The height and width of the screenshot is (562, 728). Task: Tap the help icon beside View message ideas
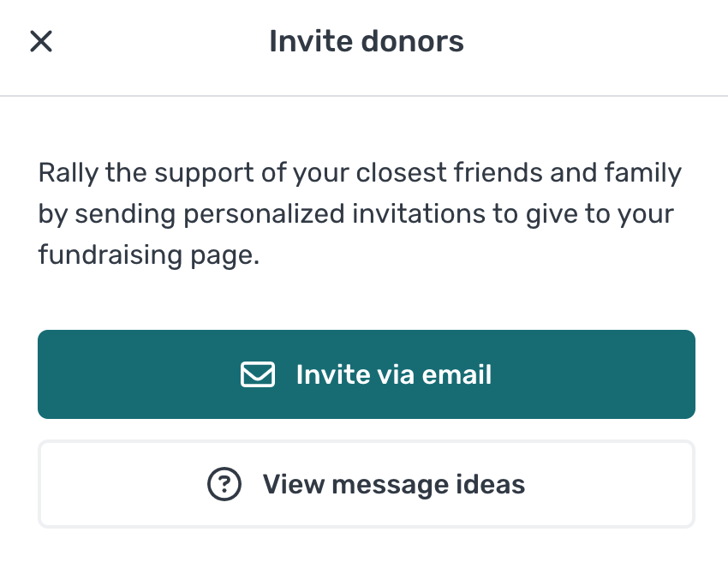pyautogui.click(x=225, y=484)
